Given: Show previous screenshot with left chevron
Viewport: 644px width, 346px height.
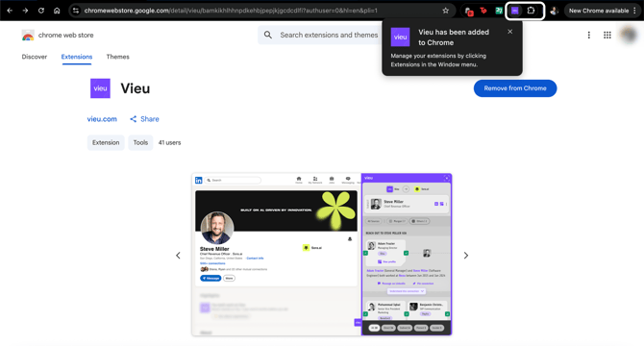Looking at the screenshot, I should (x=178, y=256).
